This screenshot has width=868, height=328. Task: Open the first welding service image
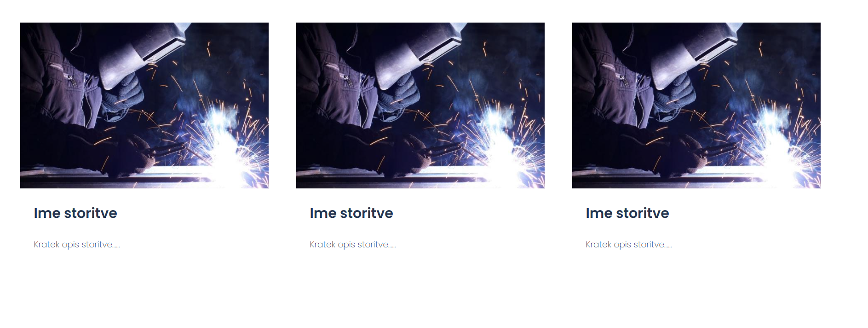click(x=144, y=105)
